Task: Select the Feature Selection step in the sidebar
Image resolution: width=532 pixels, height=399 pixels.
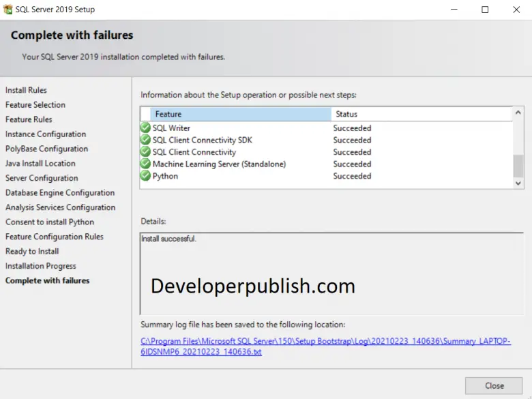Action: click(35, 105)
